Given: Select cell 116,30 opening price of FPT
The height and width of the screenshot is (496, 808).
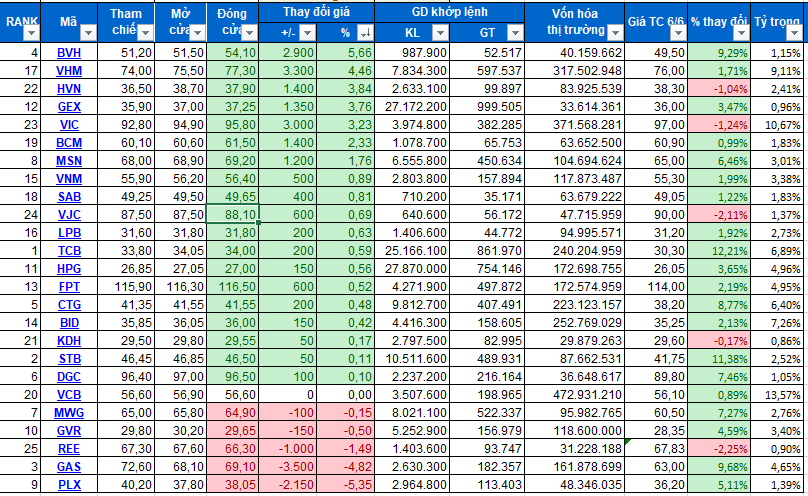Looking at the screenshot, I should pos(180,287).
